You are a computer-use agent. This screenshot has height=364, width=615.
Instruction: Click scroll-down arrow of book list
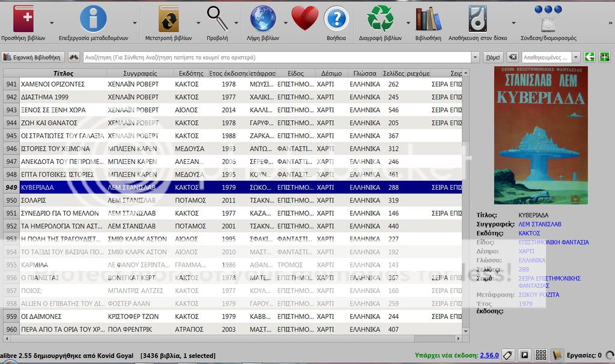pos(465,331)
